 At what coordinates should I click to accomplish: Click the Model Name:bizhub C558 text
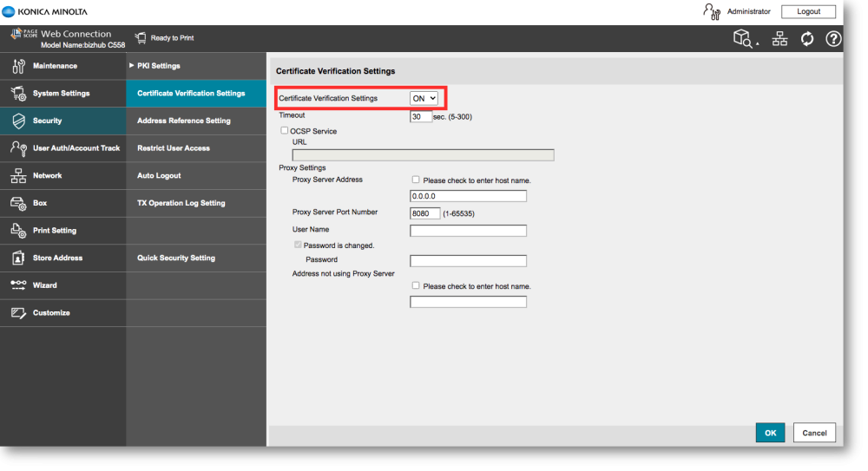pos(83,45)
